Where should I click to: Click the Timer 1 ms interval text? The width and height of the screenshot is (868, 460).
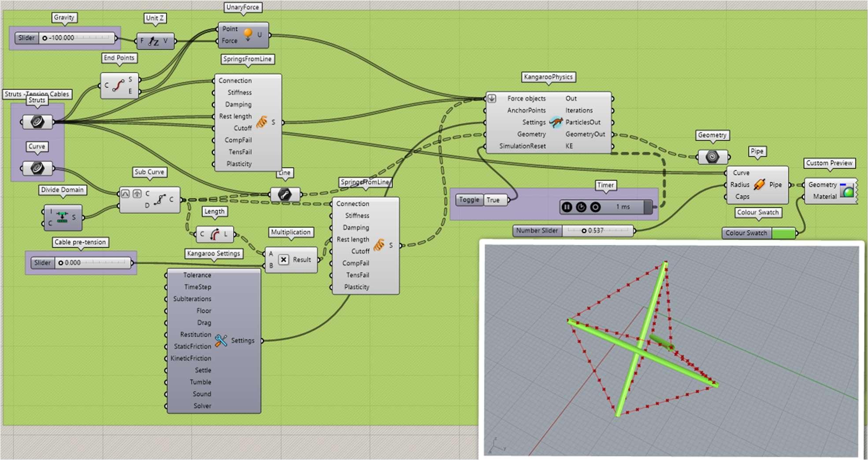(623, 207)
